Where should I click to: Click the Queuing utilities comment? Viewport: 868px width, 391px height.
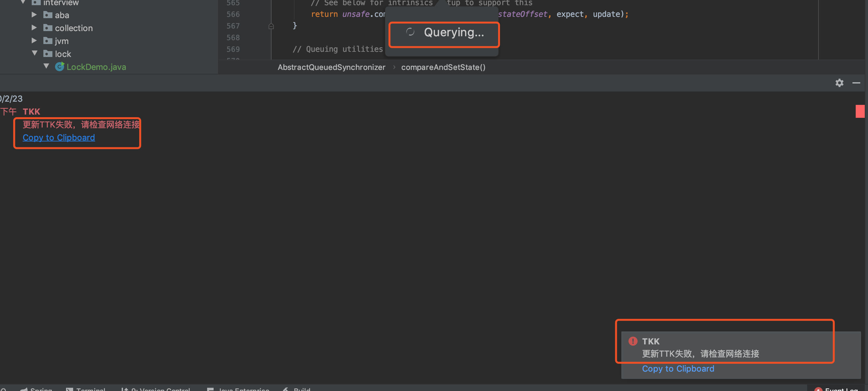[338, 49]
